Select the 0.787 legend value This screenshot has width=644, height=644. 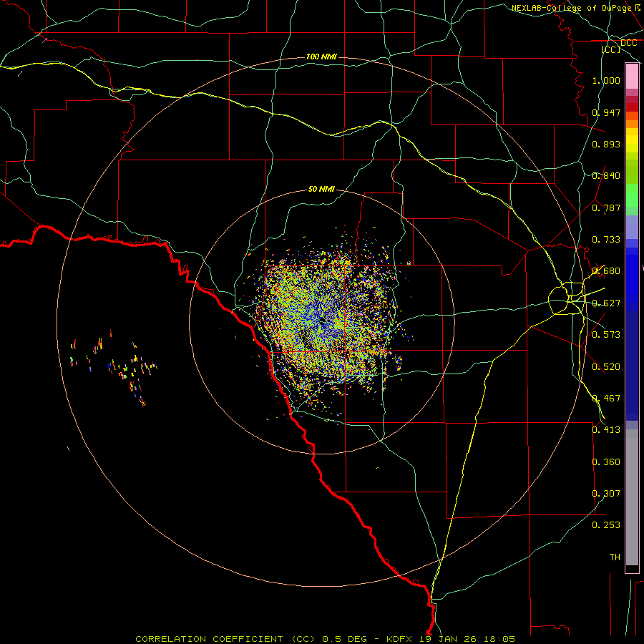(606, 208)
